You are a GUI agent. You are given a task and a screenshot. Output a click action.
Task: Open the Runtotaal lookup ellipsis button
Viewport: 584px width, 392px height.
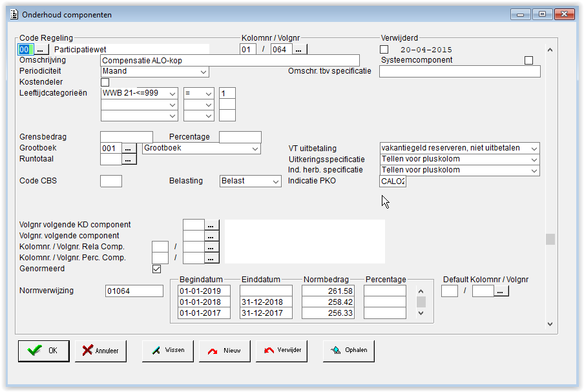click(128, 160)
